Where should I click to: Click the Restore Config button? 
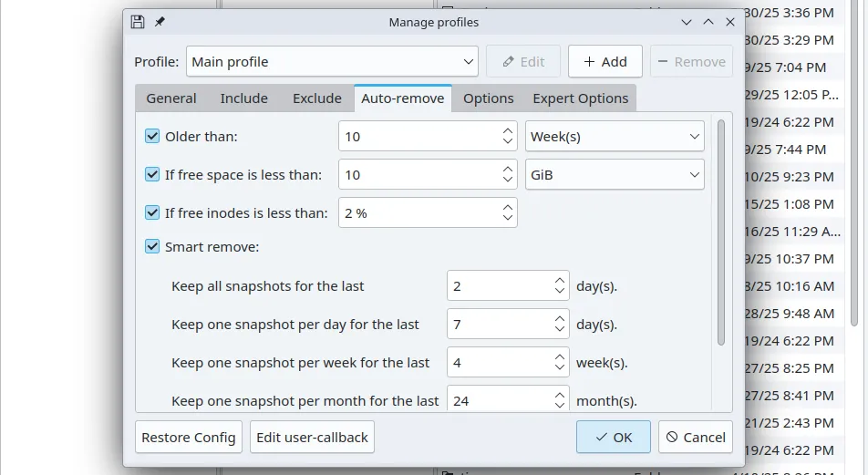tap(189, 438)
